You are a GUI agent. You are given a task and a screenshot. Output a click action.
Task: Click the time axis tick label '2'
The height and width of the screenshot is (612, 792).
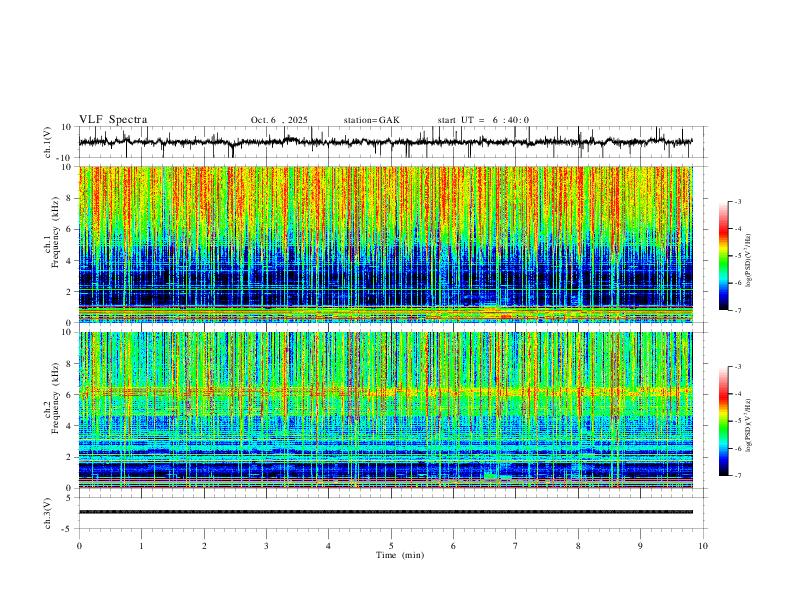204,546
